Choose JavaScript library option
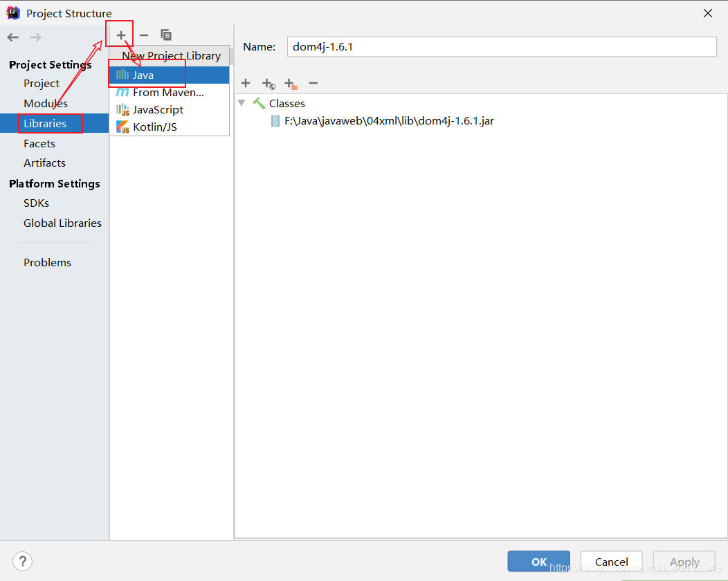728x581 pixels. 170,109
